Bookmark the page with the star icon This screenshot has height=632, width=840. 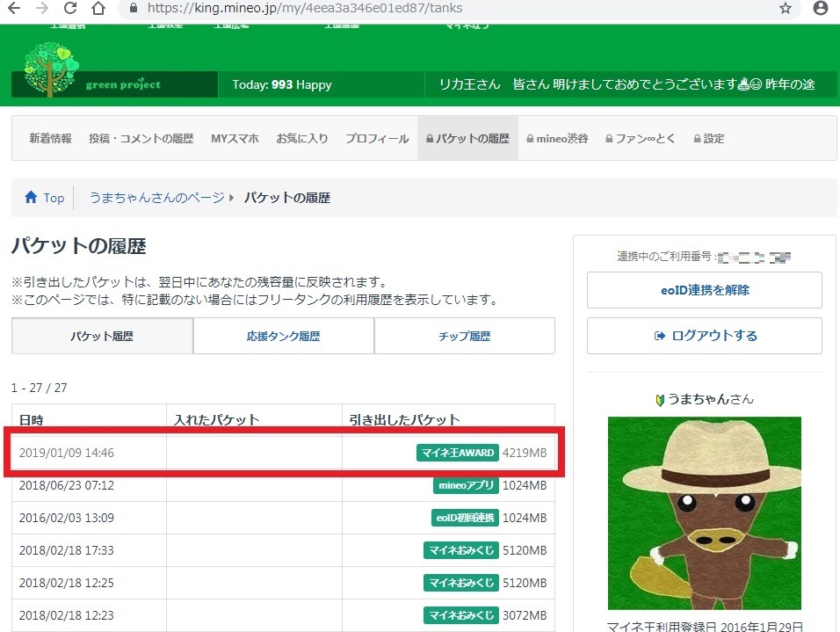point(785,9)
